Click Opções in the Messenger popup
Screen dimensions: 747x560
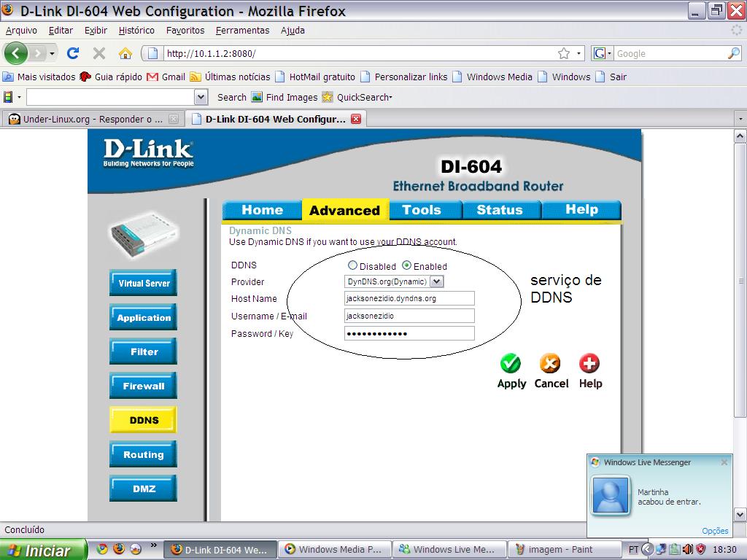[x=715, y=531]
